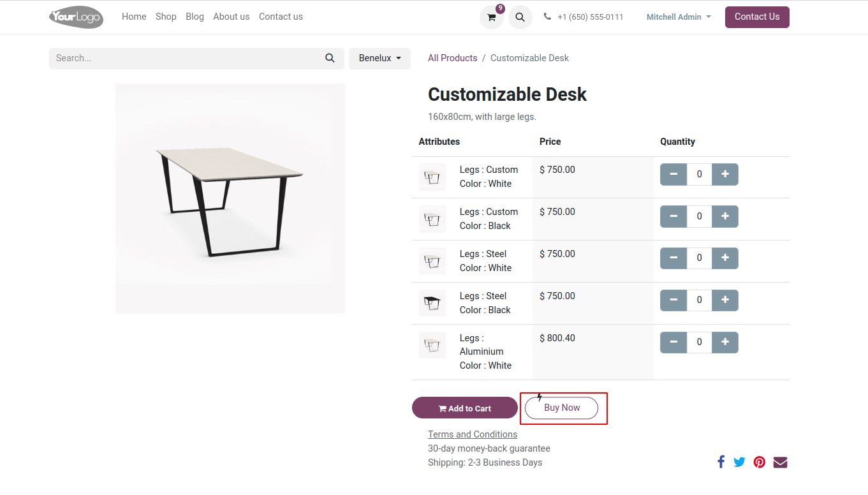
Task: Expand the Benelux pricelist dropdown
Action: (379, 58)
